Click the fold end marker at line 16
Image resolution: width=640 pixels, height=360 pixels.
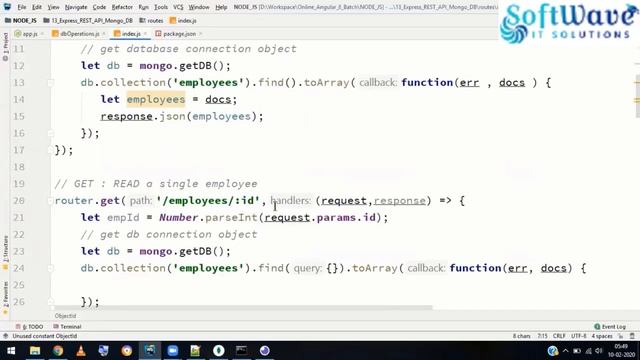click(x=51, y=133)
